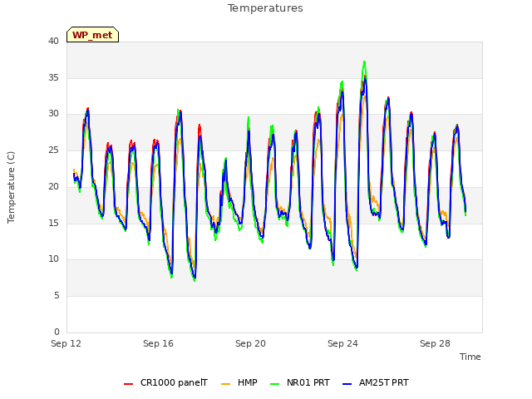Click the 25 y-axis value

point(53,150)
